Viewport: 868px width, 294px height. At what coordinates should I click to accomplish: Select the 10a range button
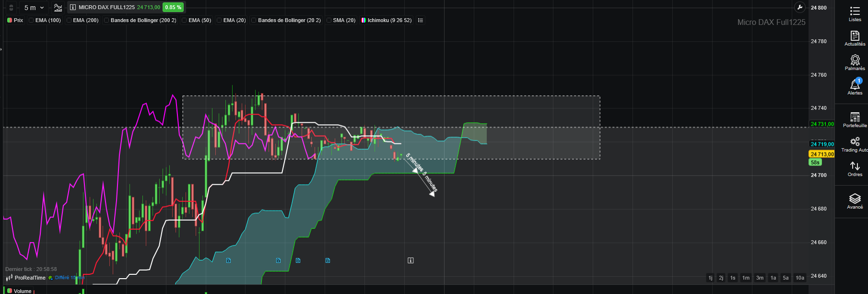pos(800,278)
